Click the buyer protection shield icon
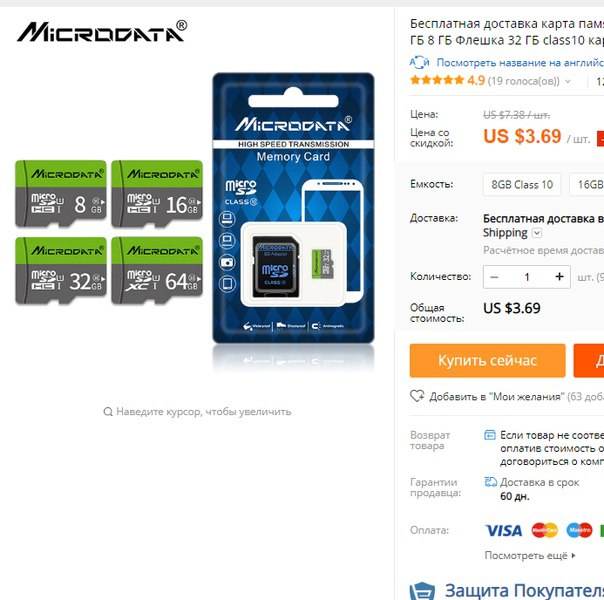604x600 pixels. (x=422, y=591)
